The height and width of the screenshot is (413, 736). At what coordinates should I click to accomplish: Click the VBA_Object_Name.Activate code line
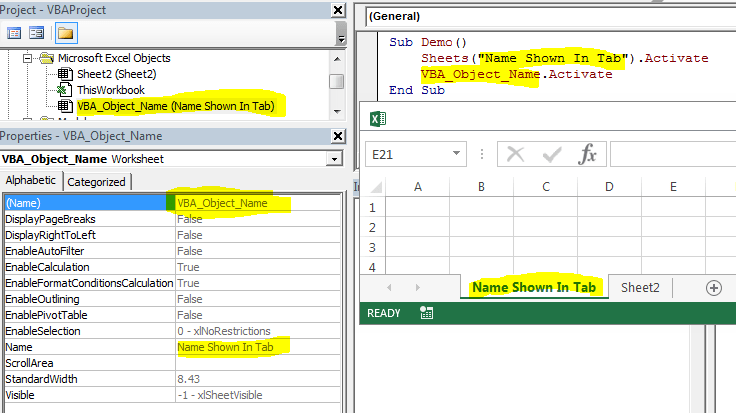[x=517, y=74]
